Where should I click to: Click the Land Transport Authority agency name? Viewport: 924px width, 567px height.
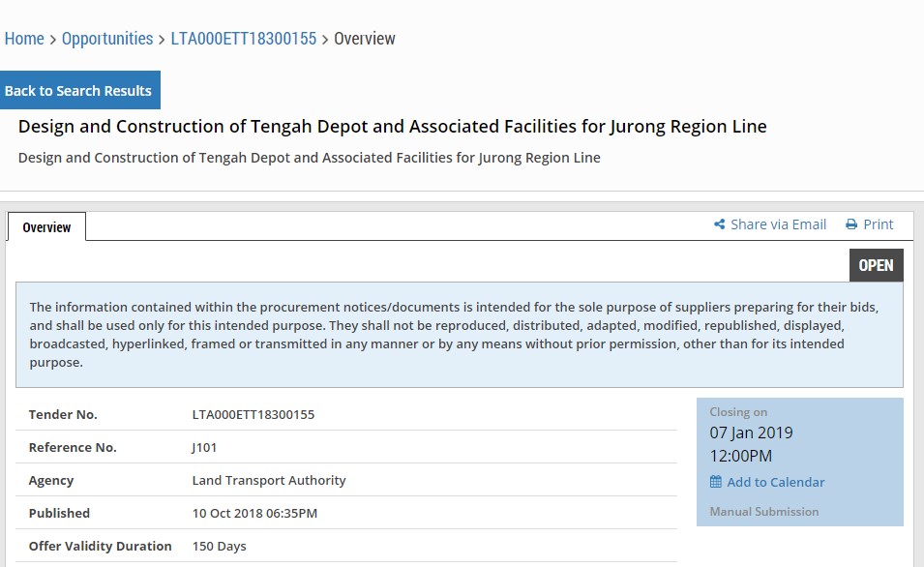269,480
